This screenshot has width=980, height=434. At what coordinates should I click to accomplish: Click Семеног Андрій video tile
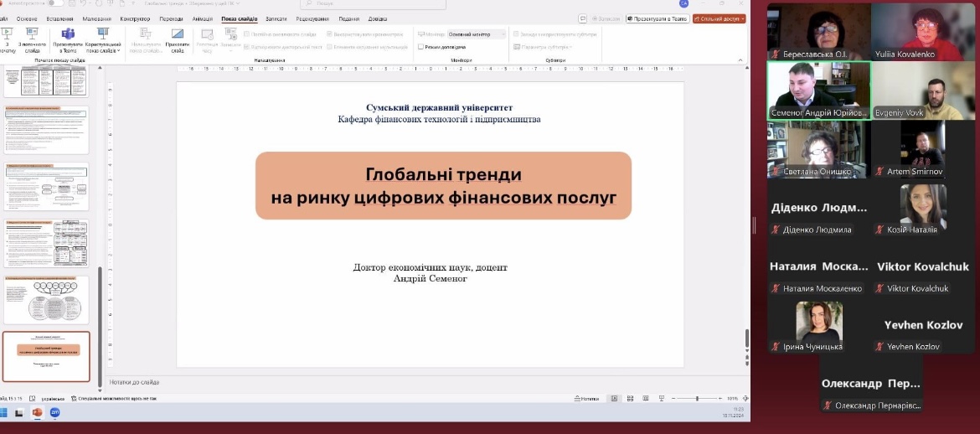tap(818, 91)
